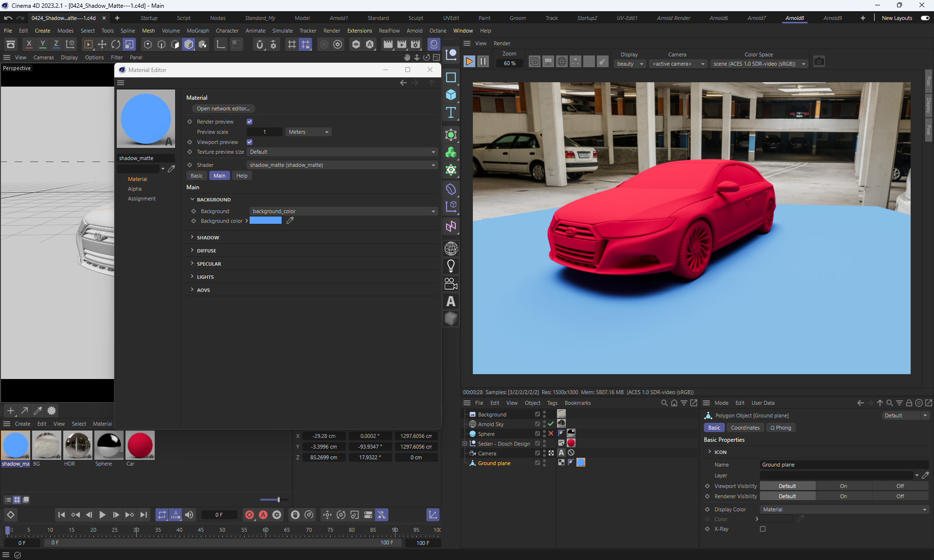Open the MoGraph menu
Screen dimensions: 934x560
(198, 31)
